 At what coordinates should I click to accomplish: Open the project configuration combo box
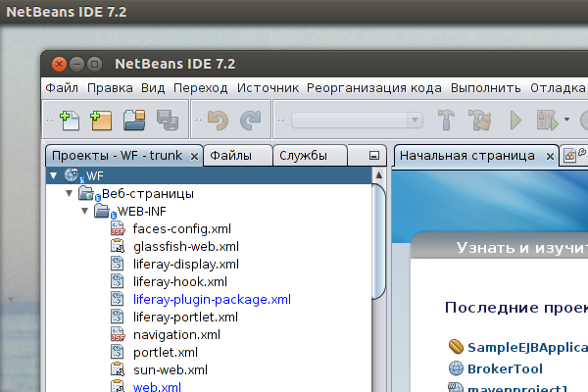357,120
